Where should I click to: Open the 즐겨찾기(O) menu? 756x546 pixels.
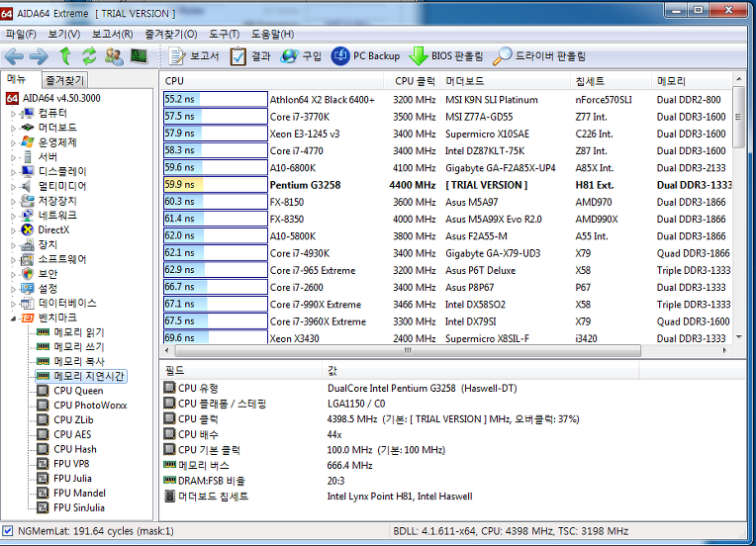tap(171, 35)
